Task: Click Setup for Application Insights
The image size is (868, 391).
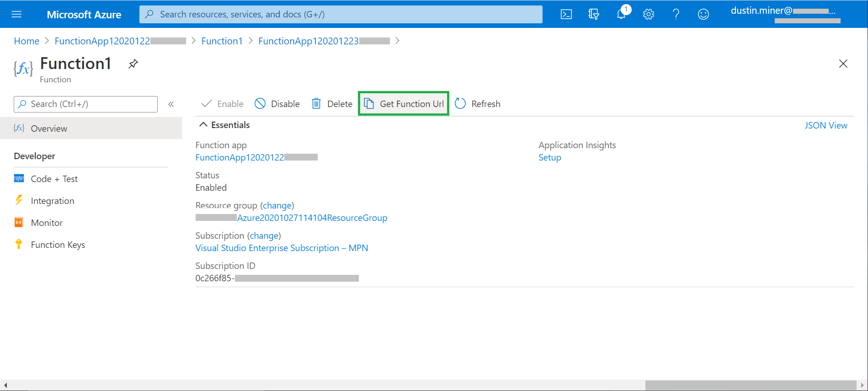Action: [x=550, y=157]
